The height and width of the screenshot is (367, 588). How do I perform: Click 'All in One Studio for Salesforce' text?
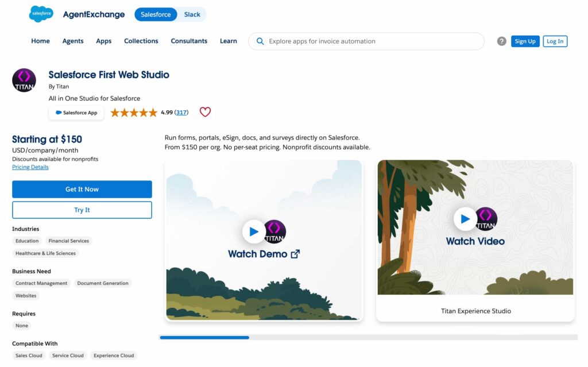coord(95,98)
